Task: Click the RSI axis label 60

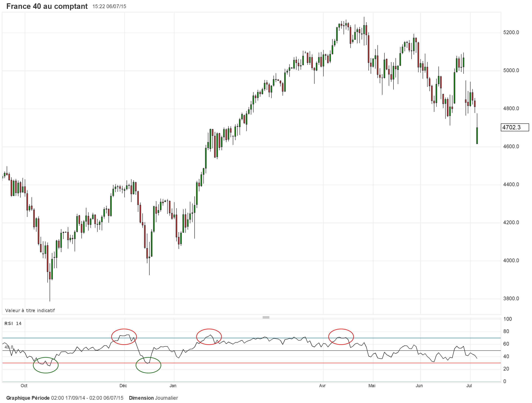Action: [506, 344]
